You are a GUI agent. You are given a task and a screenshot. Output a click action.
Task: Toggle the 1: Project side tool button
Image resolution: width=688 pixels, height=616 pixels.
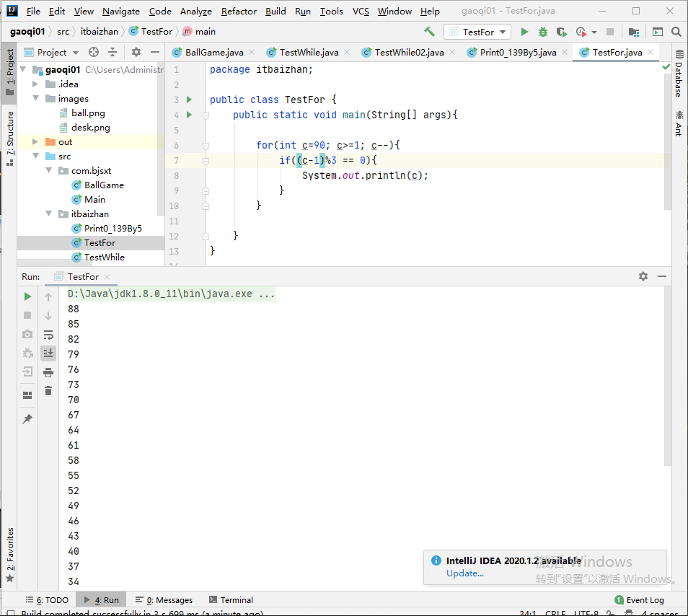click(x=9, y=73)
